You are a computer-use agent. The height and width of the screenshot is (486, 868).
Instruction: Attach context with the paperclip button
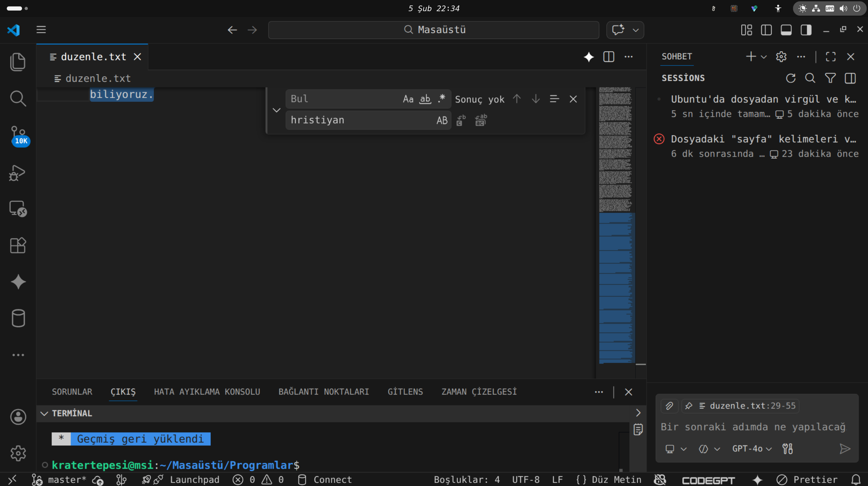[669, 406]
